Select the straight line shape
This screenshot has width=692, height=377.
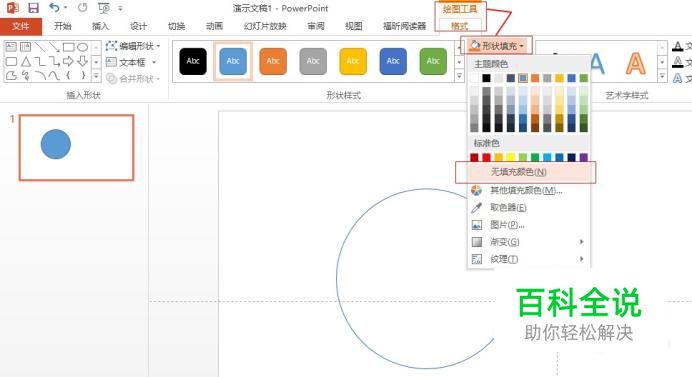coord(40,47)
